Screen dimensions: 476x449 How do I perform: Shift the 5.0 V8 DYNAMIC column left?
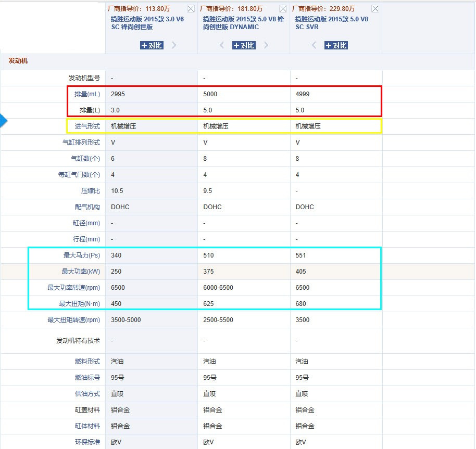tap(222, 45)
